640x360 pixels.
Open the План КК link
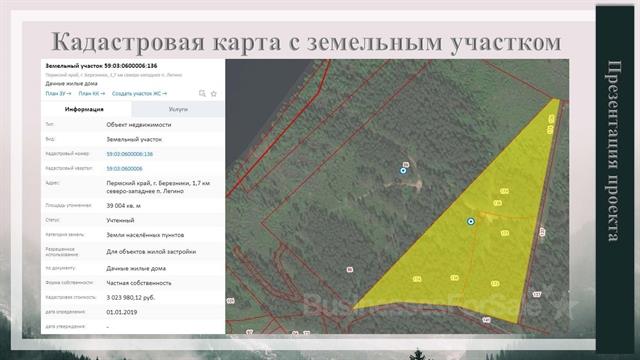click(x=91, y=93)
